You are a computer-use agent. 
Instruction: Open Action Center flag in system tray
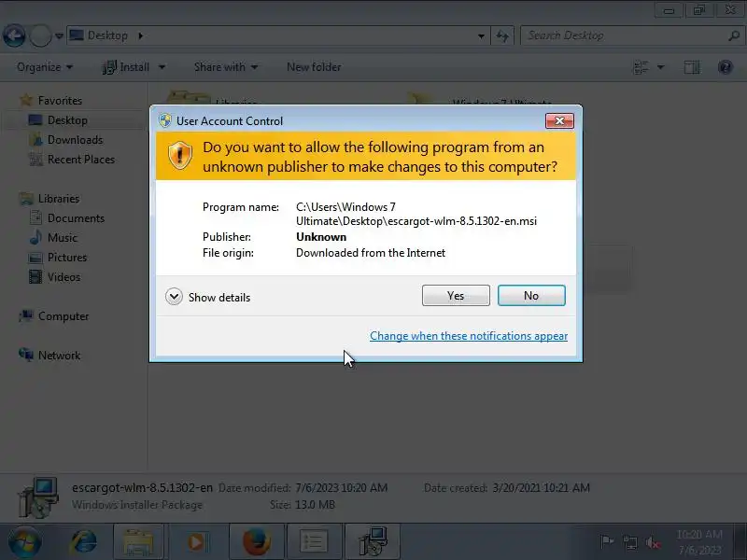tap(607, 542)
